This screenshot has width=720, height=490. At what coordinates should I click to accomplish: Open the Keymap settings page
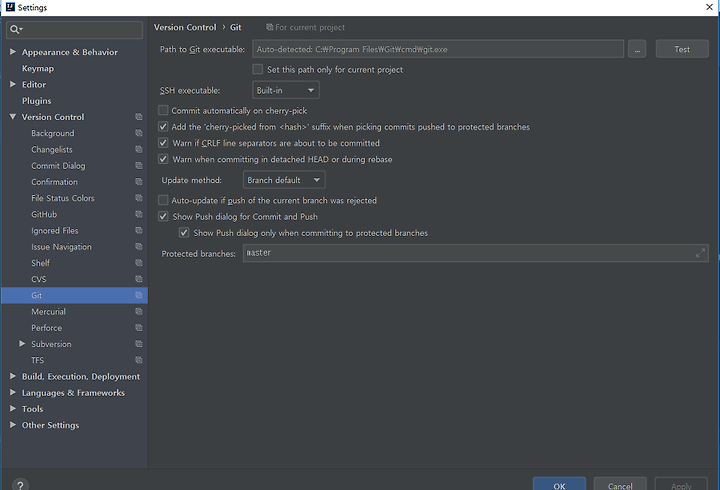pyautogui.click(x=38, y=68)
